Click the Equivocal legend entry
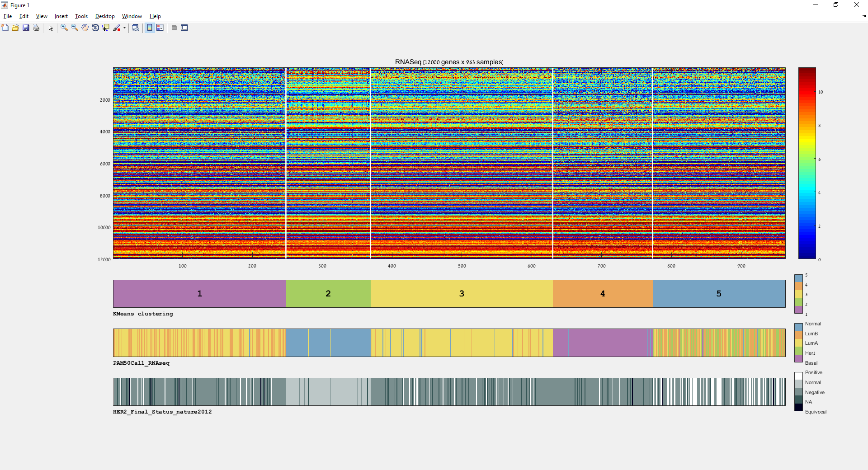Screen dimensions: 868x470 816,412
